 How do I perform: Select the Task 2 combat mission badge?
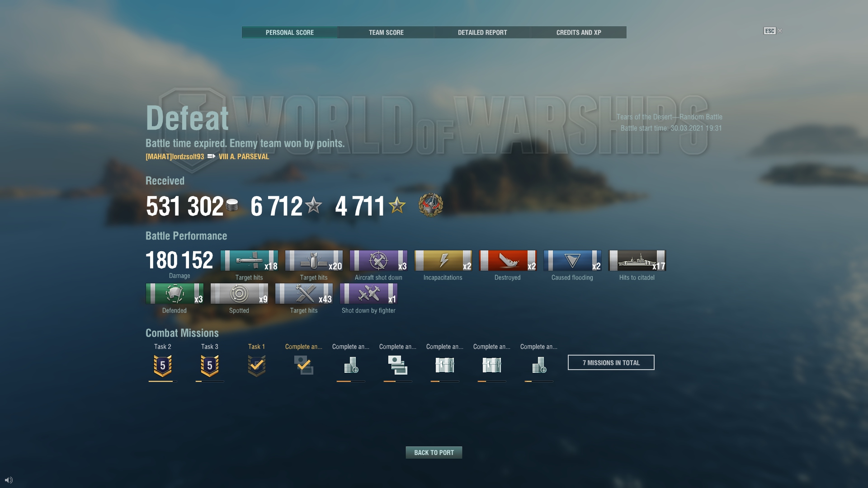[x=163, y=366]
